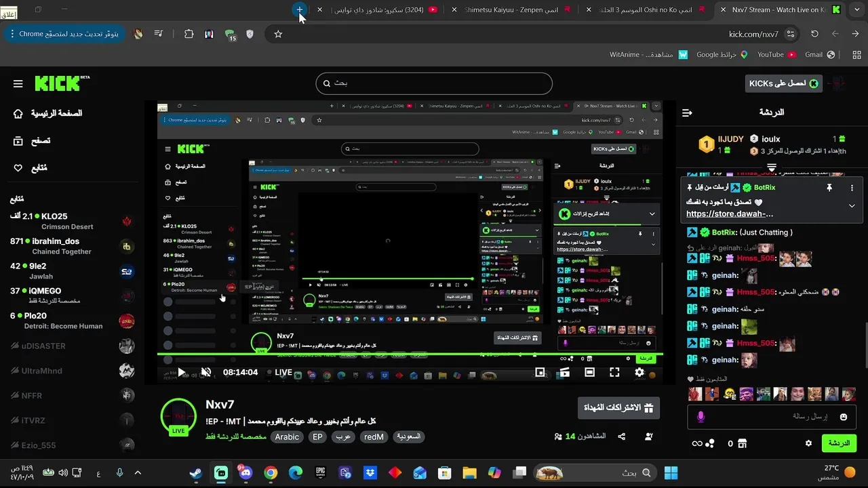The image size is (868, 488).
Task: Open Chrome extensions puzzle menu
Action: coord(189,34)
